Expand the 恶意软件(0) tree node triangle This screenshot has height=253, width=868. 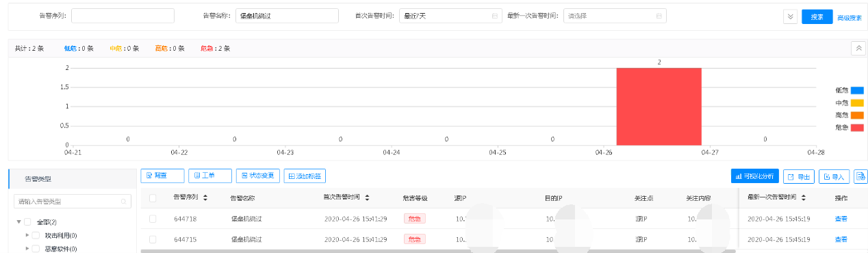27,248
